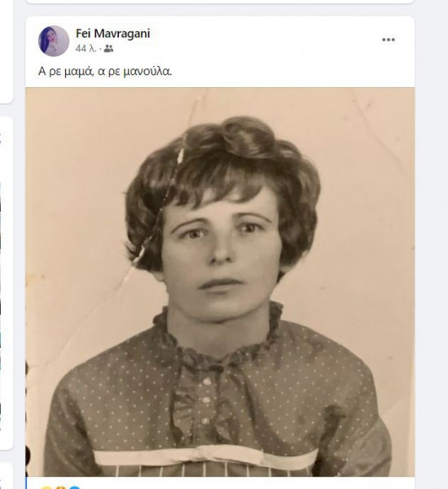448x489 pixels.
Task: Click the 44 λ. post timestamp
Action: (86, 49)
